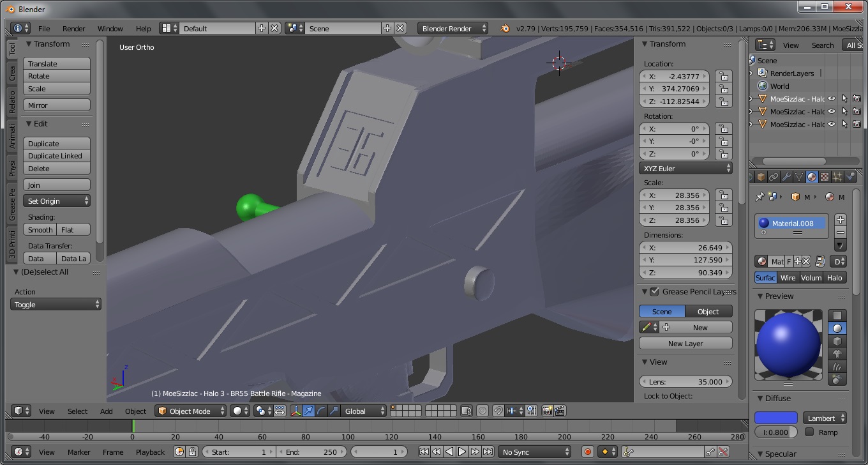Click the Smooth shading button
This screenshot has height=465, width=868.
(40, 230)
